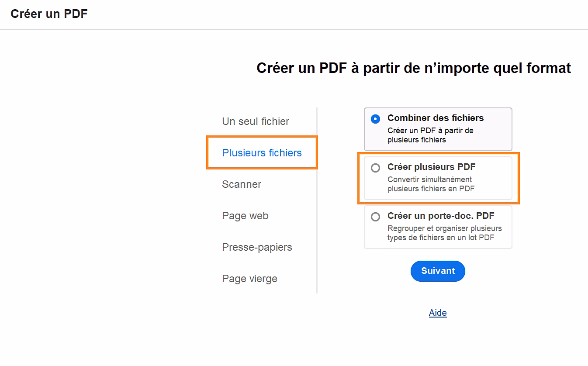Go to the "Presse-papiers" tab

point(257,247)
